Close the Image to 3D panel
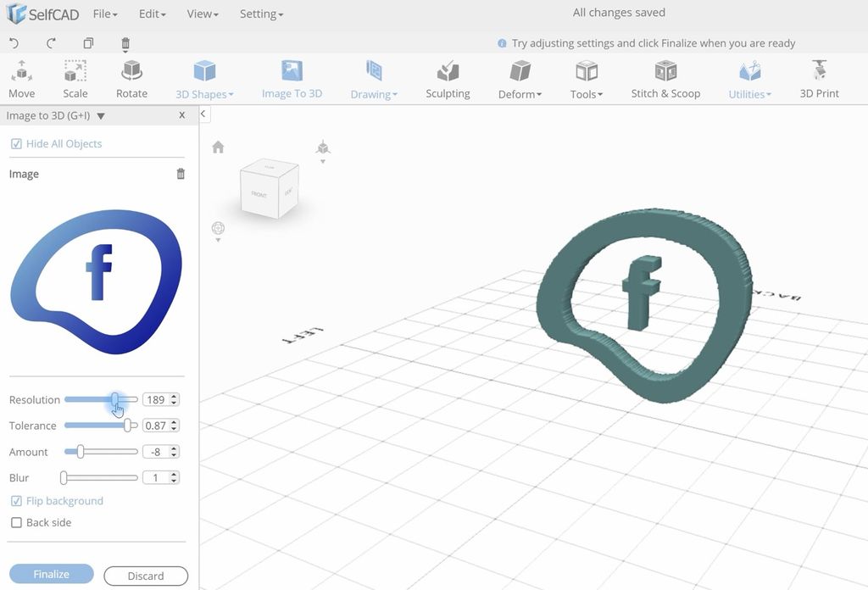Image resolution: width=868 pixels, height=590 pixels. [x=181, y=115]
